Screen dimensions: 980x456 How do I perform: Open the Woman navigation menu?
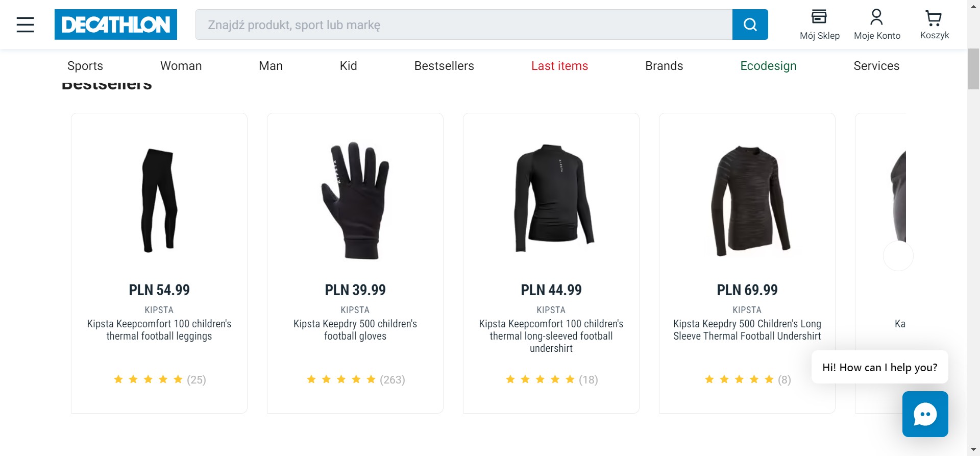coord(181,66)
